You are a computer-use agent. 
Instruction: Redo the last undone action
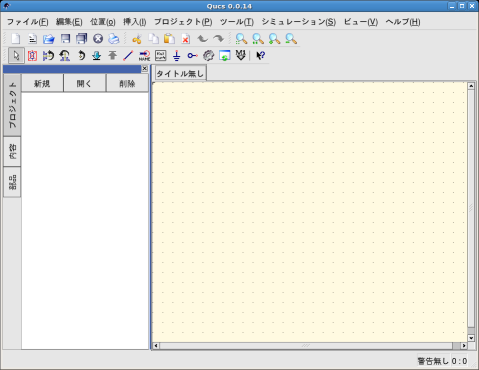(x=218, y=39)
